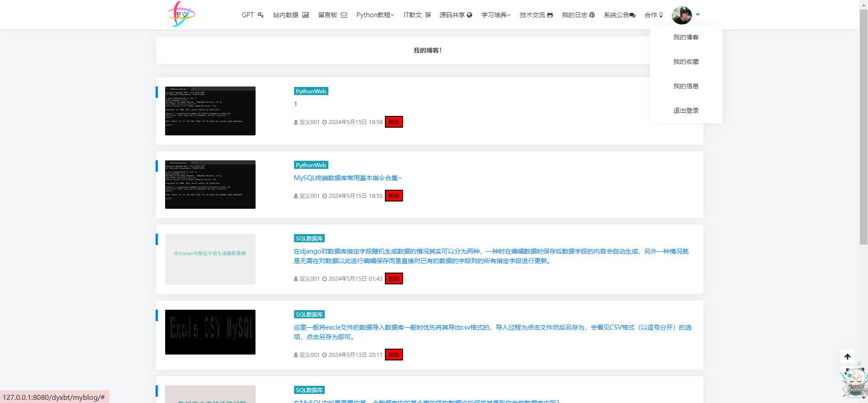Open the 这里一般将excle文件 post
The image size is (868, 403).
(493, 332)
